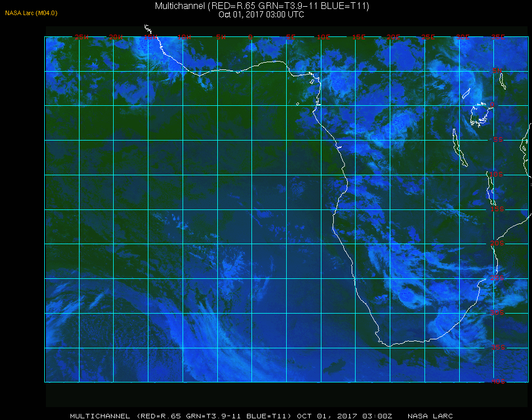The height and width of the screenshot is (420, 532).
Task: Click the bottom MULTICHANNEL caption text
Action: [x=262, y=416]
